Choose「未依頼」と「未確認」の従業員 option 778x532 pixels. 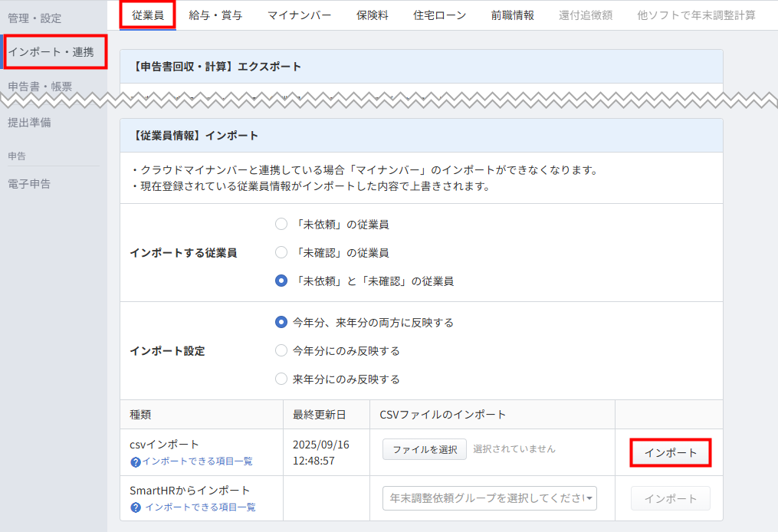tap(281, 281)
